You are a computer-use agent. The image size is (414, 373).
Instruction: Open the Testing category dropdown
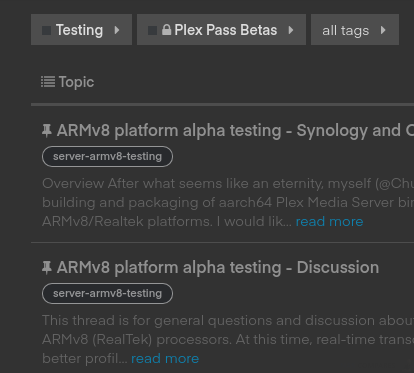[x=81, y=30]
